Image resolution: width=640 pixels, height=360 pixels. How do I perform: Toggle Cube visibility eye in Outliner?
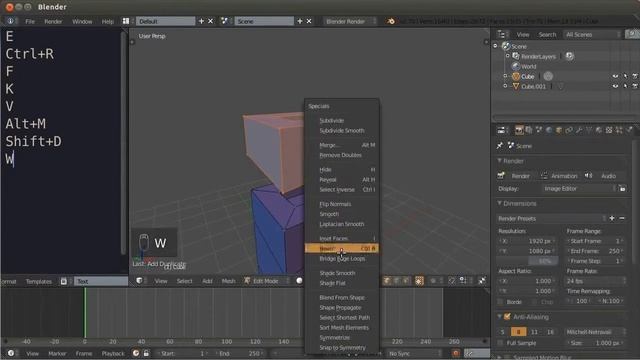pyautogui.click(x=615, y=76)
